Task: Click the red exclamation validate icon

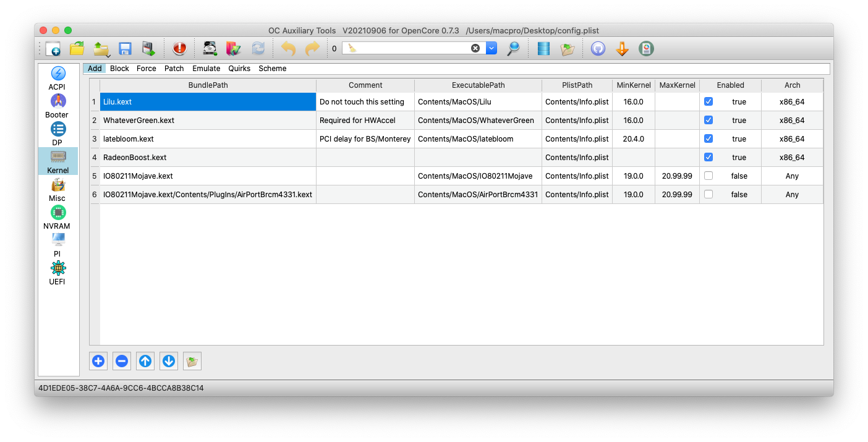Action: pos(179,48)
